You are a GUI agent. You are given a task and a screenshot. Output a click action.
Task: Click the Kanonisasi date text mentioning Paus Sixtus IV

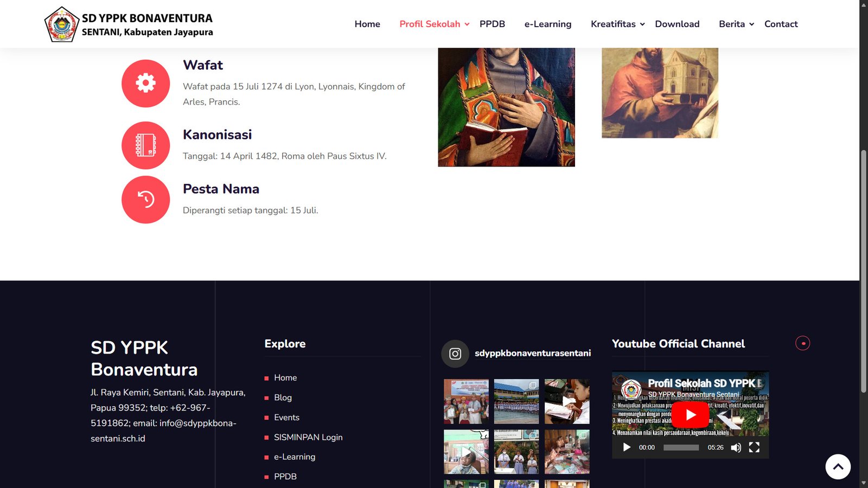click(284, 156)
